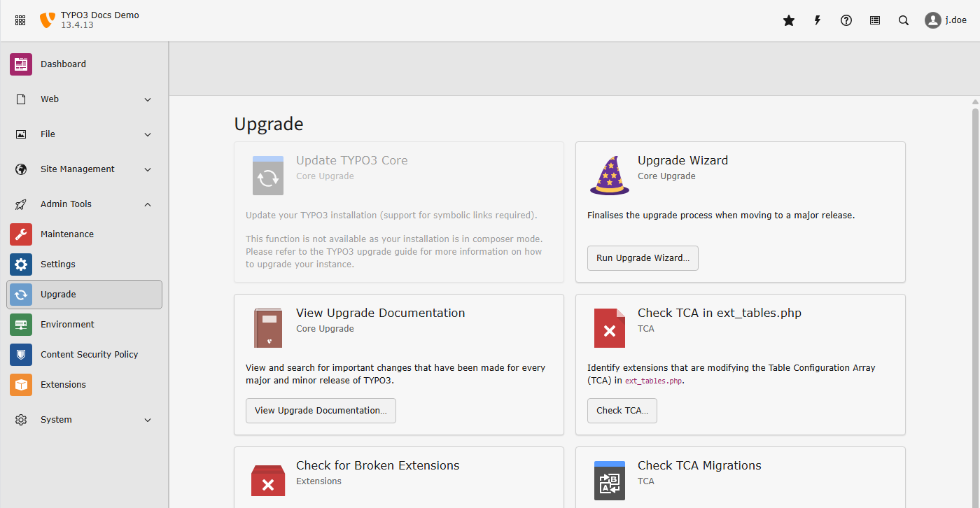Click the Dashboard module icon
This screenshot has width=980, height=508.
21,64
